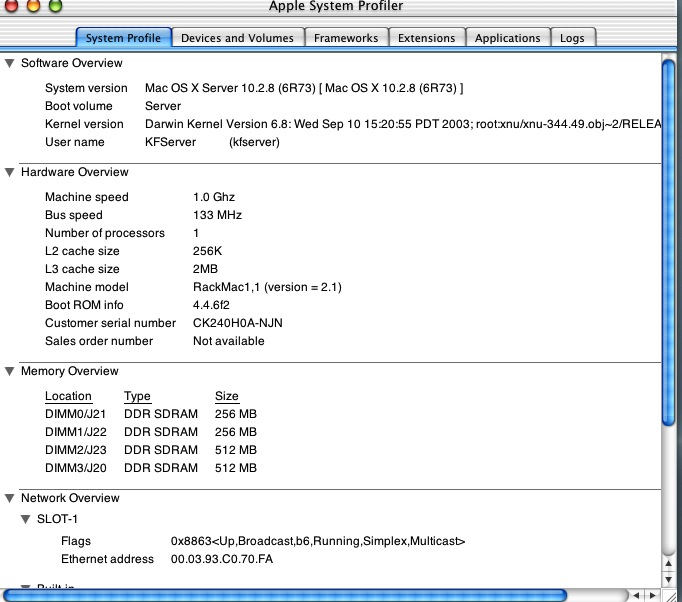Screen dimensions: 682x602
Task: Click the Type column header
Action: (x=137, y=396)
